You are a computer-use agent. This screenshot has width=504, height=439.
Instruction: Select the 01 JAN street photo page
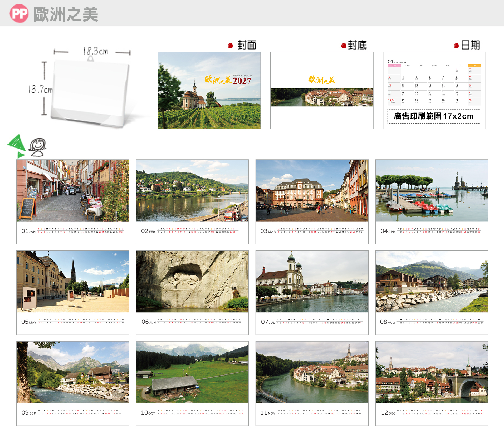[73, 202]
